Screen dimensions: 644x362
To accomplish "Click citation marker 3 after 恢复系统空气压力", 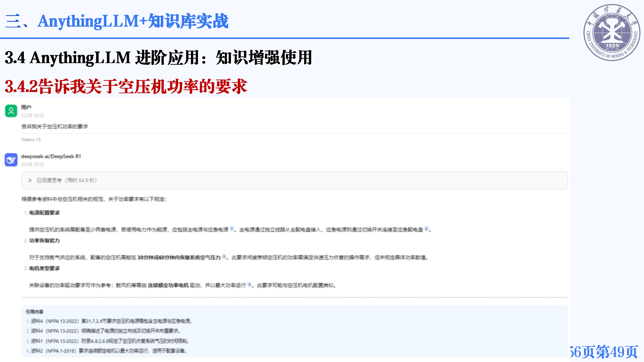I will [x=224, y=256].
